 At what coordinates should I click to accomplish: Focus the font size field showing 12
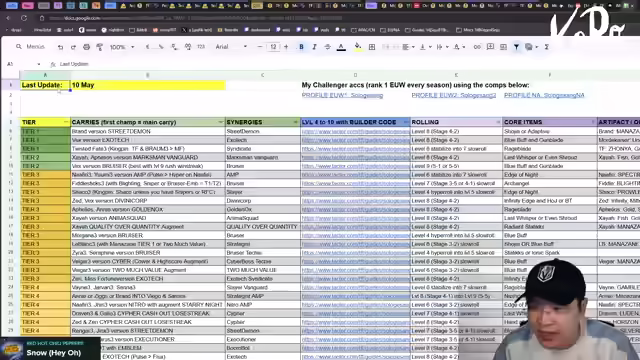[x=273, y=47]
